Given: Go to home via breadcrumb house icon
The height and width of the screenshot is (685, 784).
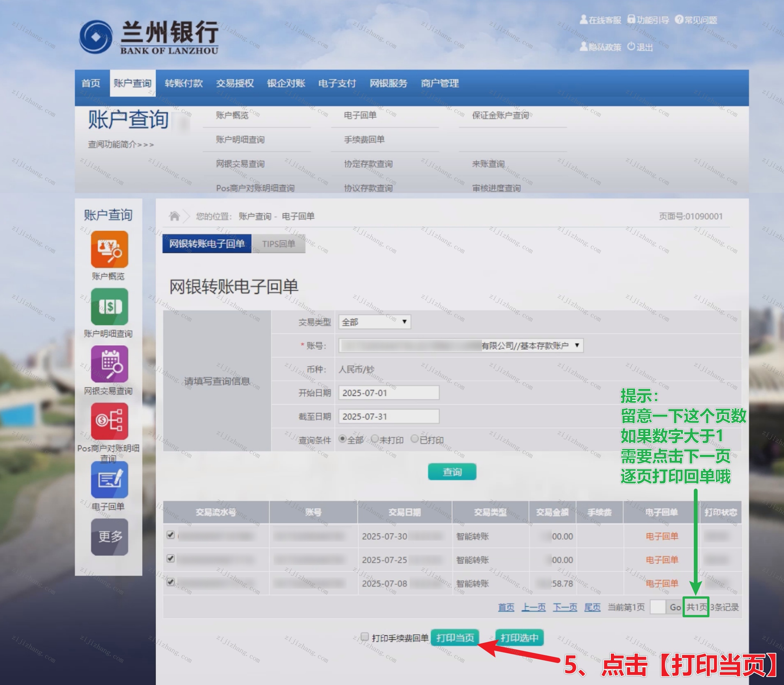Looking at the screenshot, I should coord(174,216).
